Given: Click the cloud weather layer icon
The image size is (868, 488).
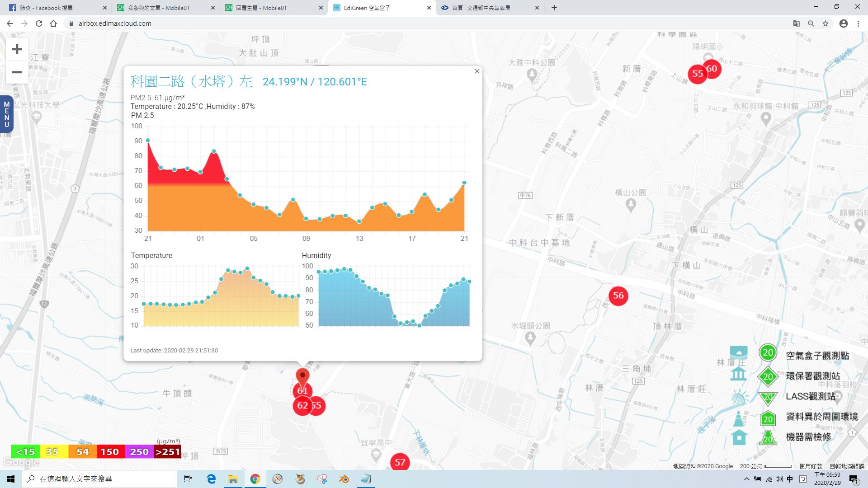Looking at the screenshot, I should pyautogui.click(x=739, y=352).
